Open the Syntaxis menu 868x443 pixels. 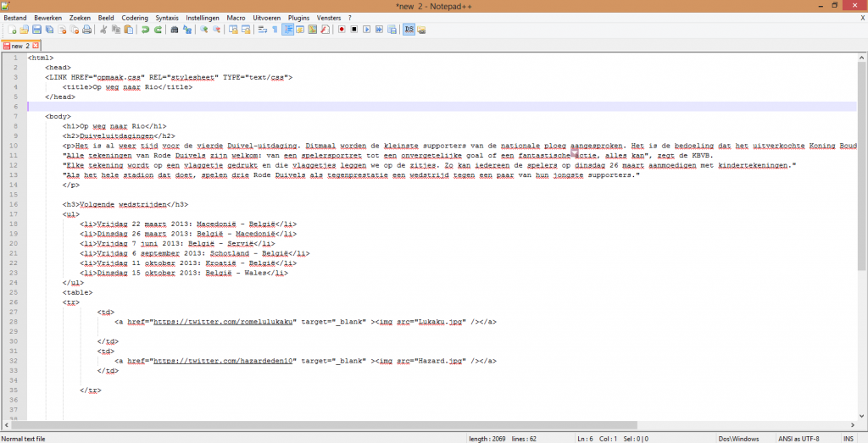pos(167,19)
